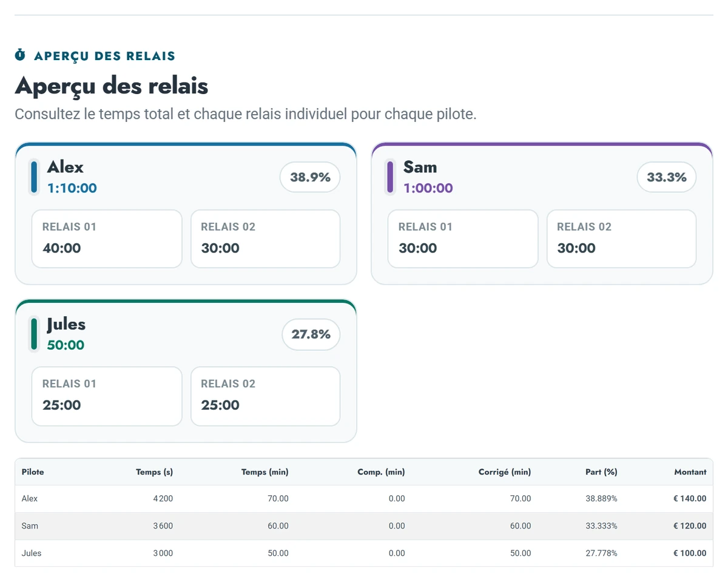Viewport: 728px width, 582px height.
Task: Click the Montant column header
Action: point(690,472)
